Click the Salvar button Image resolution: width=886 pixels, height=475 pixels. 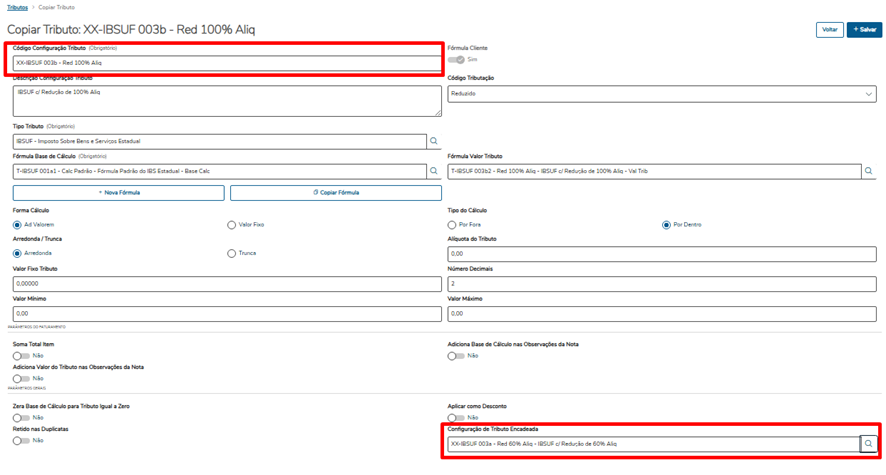click(865, 29)
